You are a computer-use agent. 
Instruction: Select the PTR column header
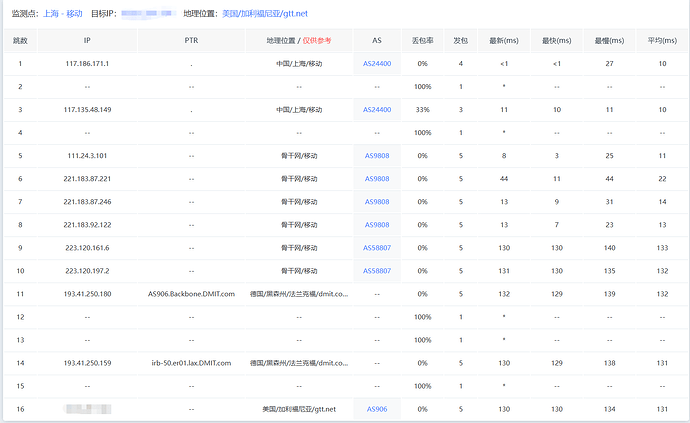pos(191,41)
